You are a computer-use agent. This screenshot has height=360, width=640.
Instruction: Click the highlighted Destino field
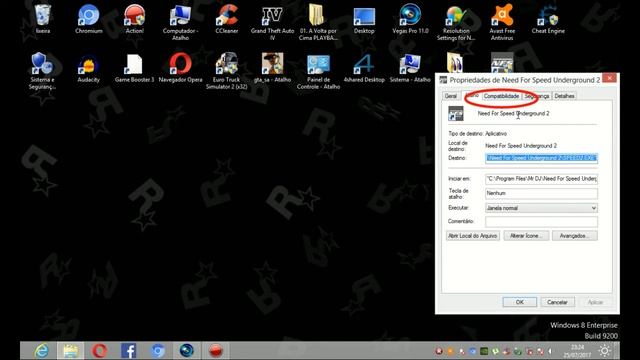click(x=541, y=158)
